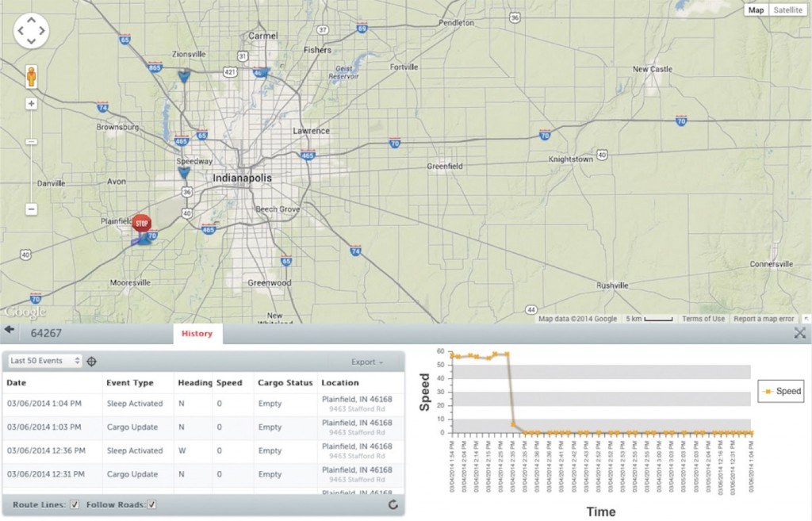
Task: Select the 03/06/2014 12:31 PM event row
Action: [x=203, y=474]
